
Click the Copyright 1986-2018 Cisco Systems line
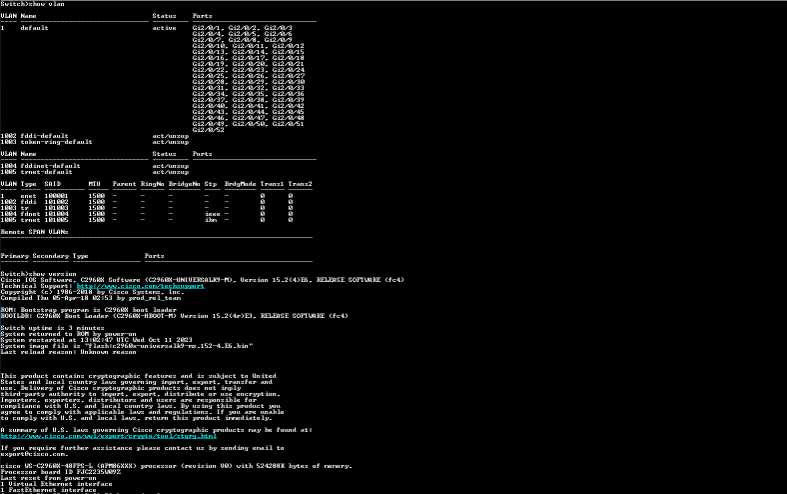[92, 292]
